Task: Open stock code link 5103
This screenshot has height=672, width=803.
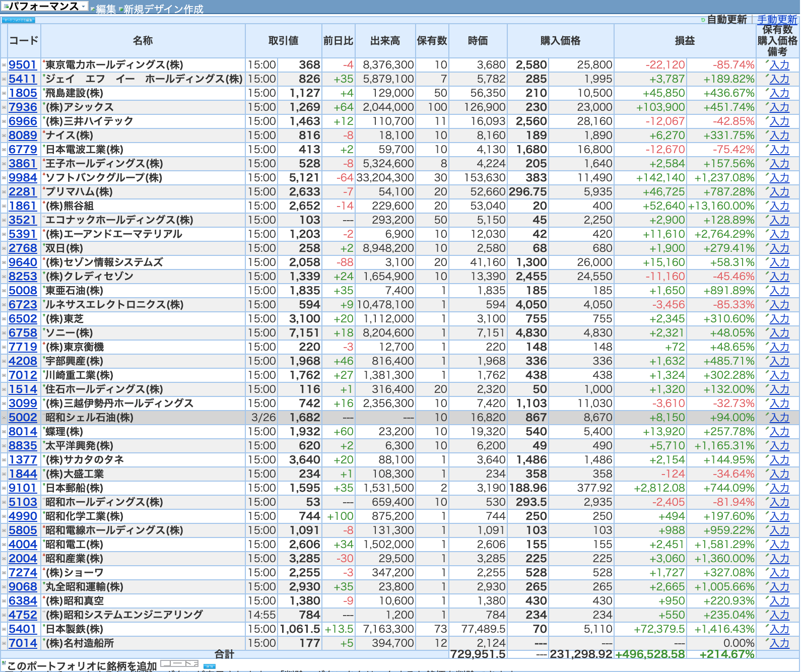Action: 23,502
